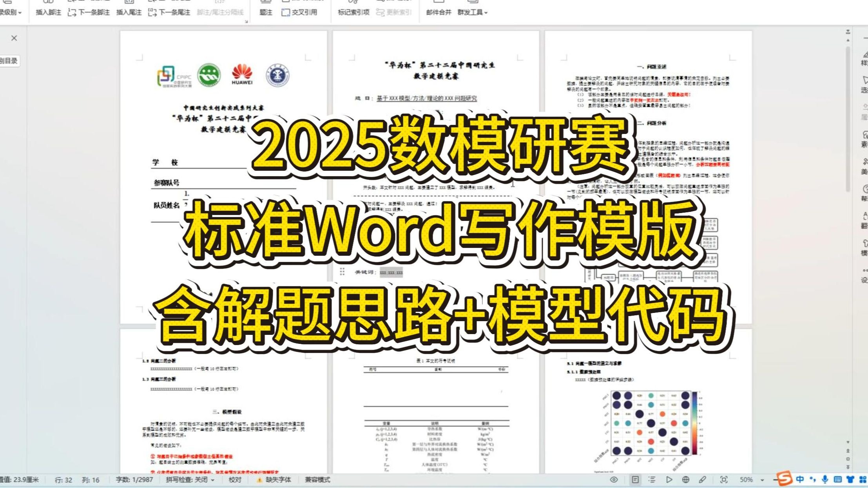Open footnote settings dialog launcher arrow
868x488 pixels.
246,22
